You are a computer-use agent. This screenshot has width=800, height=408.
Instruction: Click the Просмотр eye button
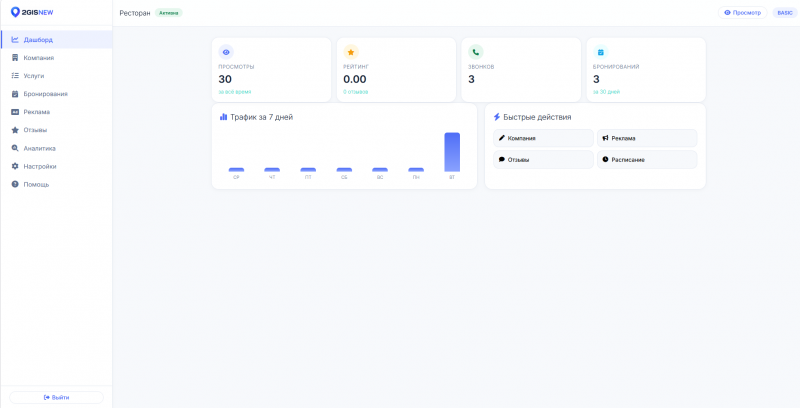[x=742, y=13]
